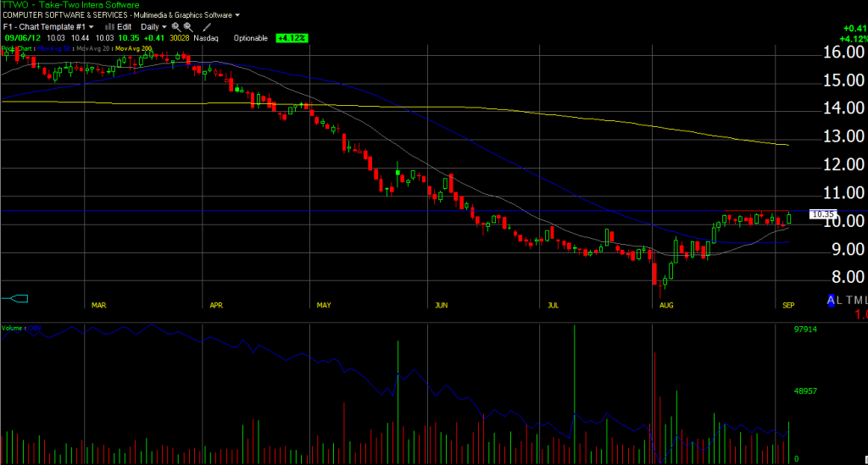Click the 10.35 price marker on price axis
Viewport: 868px width, 465px height.
[822, 214]
